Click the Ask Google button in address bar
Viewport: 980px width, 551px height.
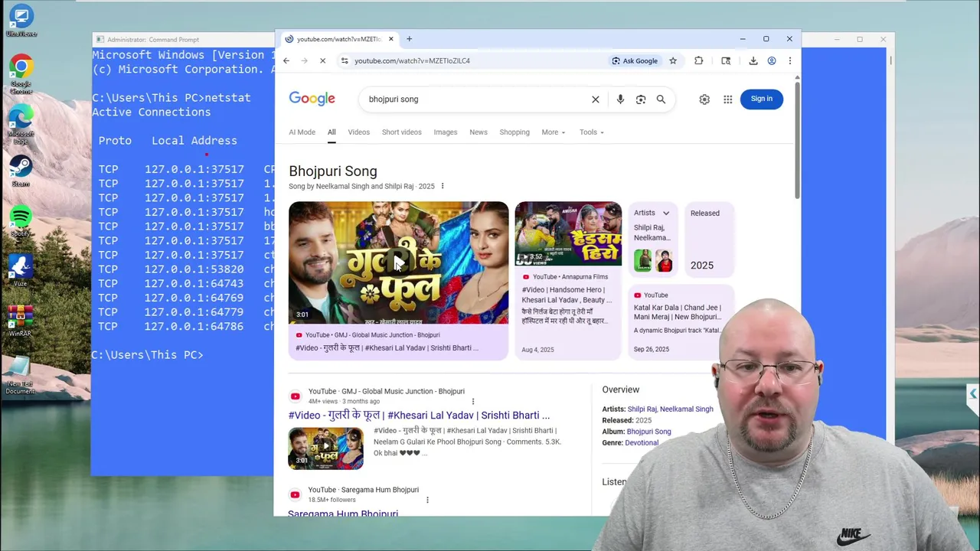(635, 60)
